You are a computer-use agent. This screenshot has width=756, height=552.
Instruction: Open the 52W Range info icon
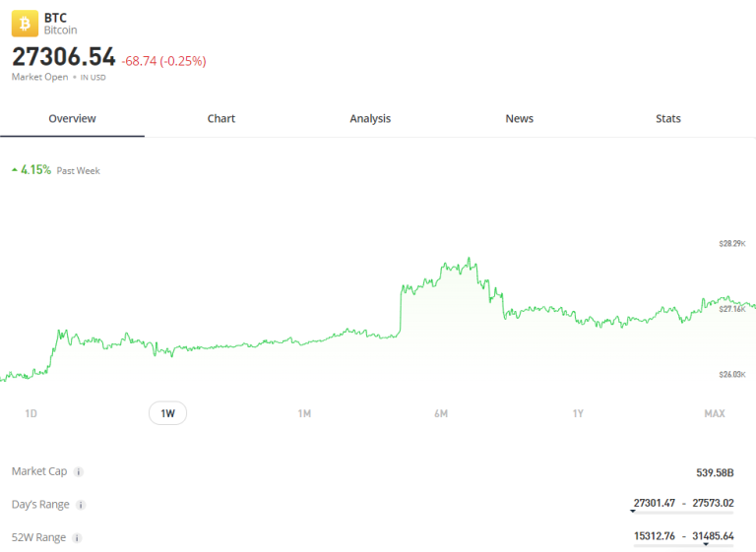tap(77, 538)
